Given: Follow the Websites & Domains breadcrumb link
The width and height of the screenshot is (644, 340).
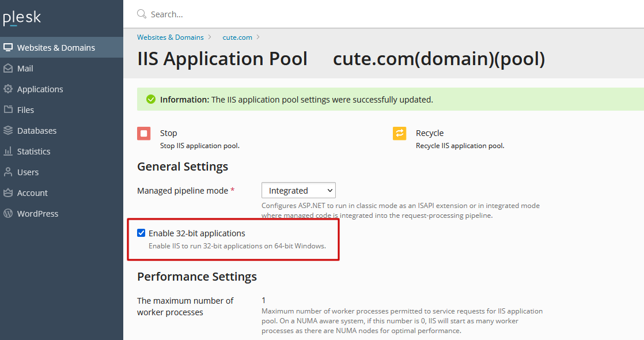Looking at the screenshot, I should 171,37.
